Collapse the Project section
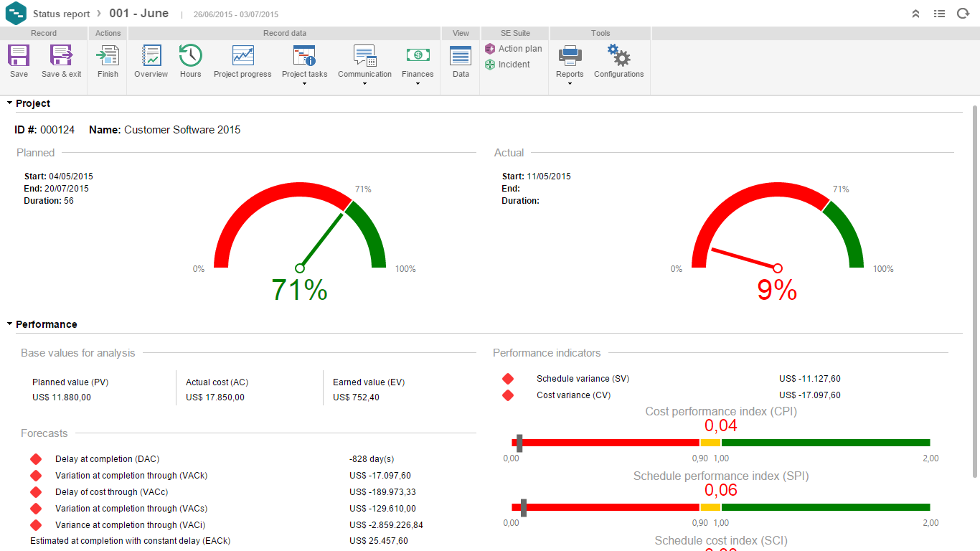The image size is (980, 551). pyautogui.click(x=10, y=103)
